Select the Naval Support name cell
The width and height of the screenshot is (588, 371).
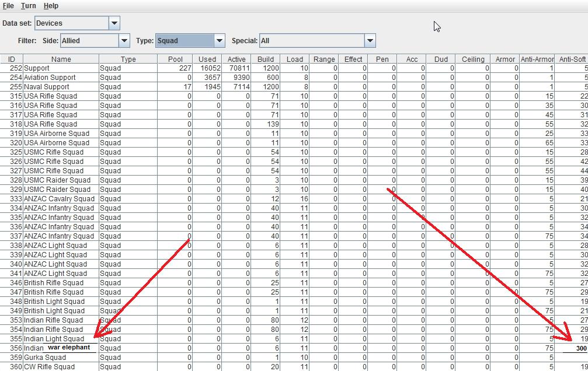pos(61,87)
